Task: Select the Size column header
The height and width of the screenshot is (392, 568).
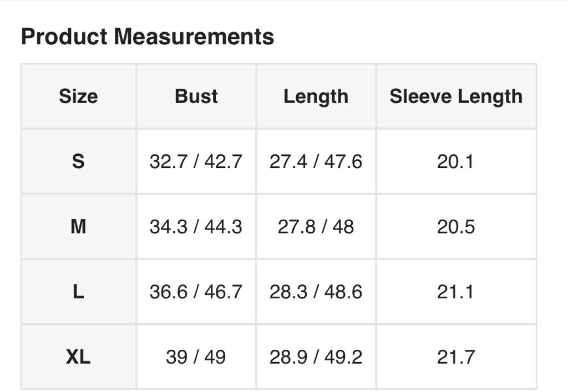Action: (78, 96)
